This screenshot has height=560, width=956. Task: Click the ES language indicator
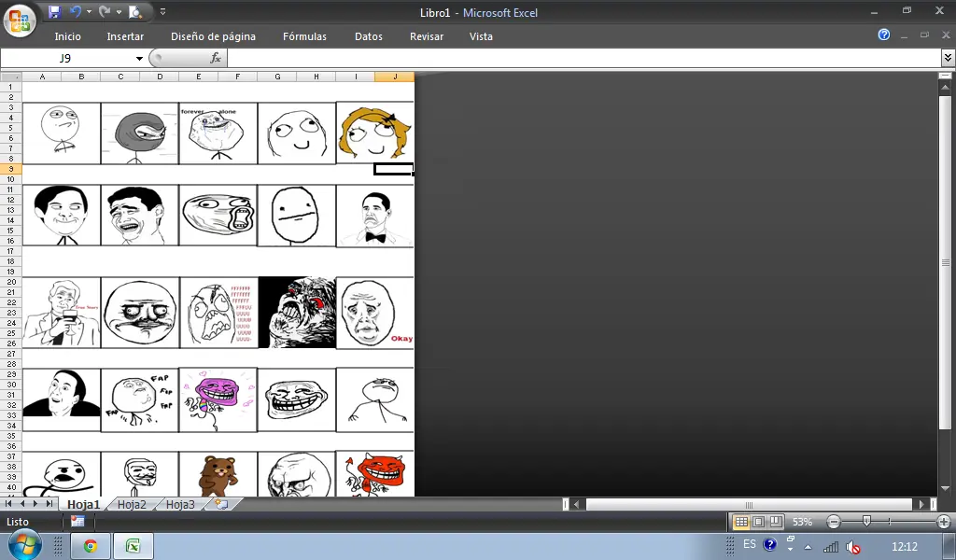point(750,544)
